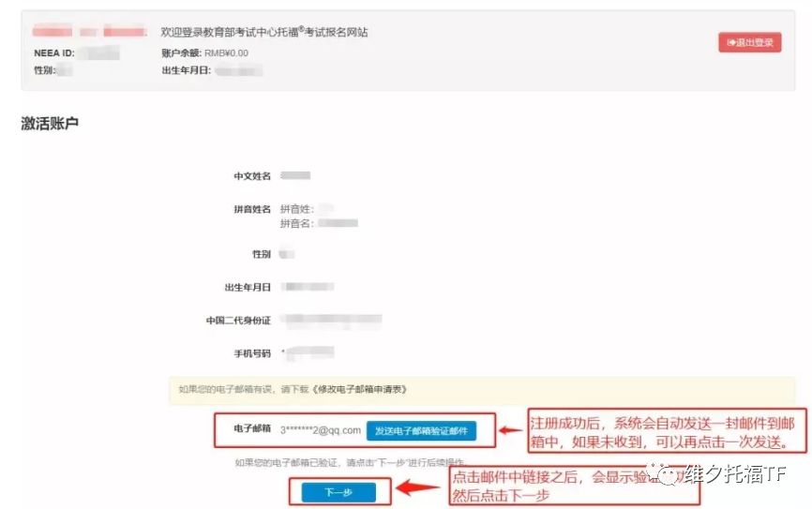Click 发送电子邮箱验证邮件 button

421,431
